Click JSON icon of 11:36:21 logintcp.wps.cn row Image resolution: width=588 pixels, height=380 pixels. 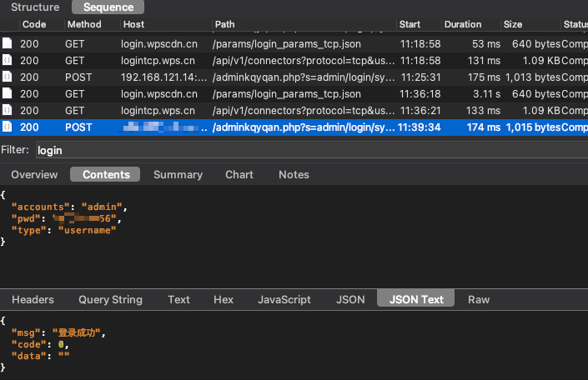click(8, 110)
